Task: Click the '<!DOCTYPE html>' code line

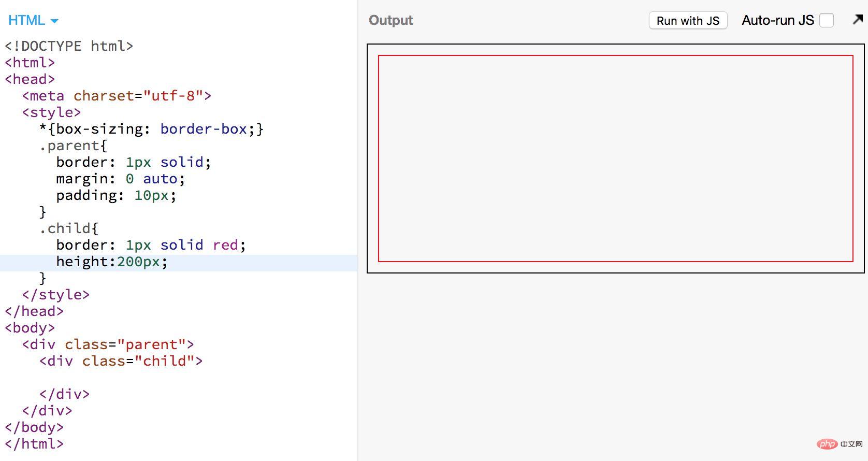Action: point(69,46)
